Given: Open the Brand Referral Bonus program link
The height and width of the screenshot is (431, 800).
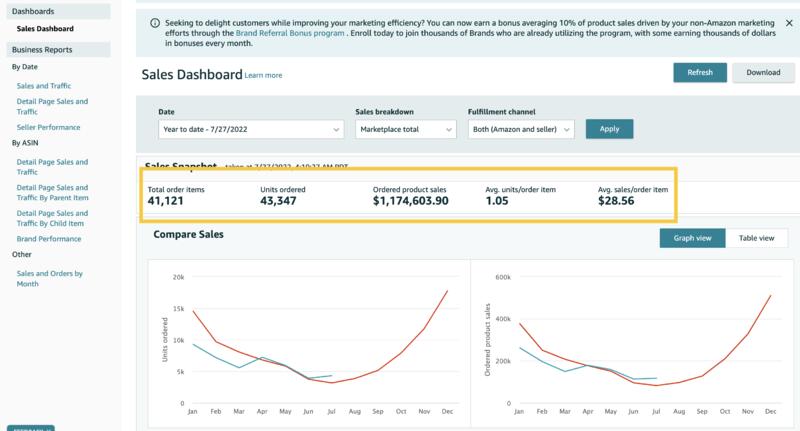Looking at the screenshot, I should (x=290, y=33).
